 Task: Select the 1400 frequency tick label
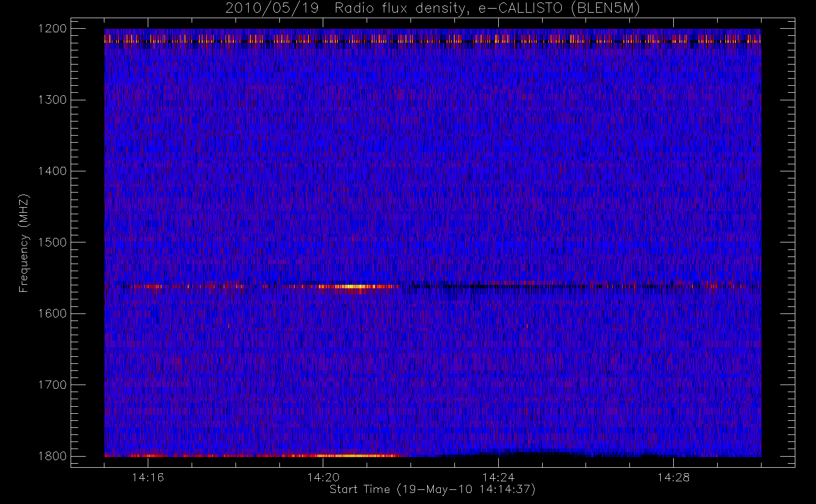pyautogui.click(x=53, y=171)
